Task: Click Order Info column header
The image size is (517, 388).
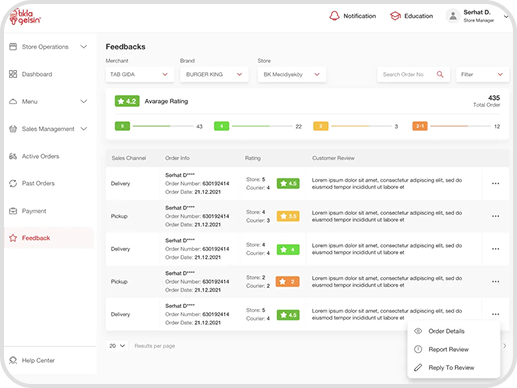Action: coord(177,158)
